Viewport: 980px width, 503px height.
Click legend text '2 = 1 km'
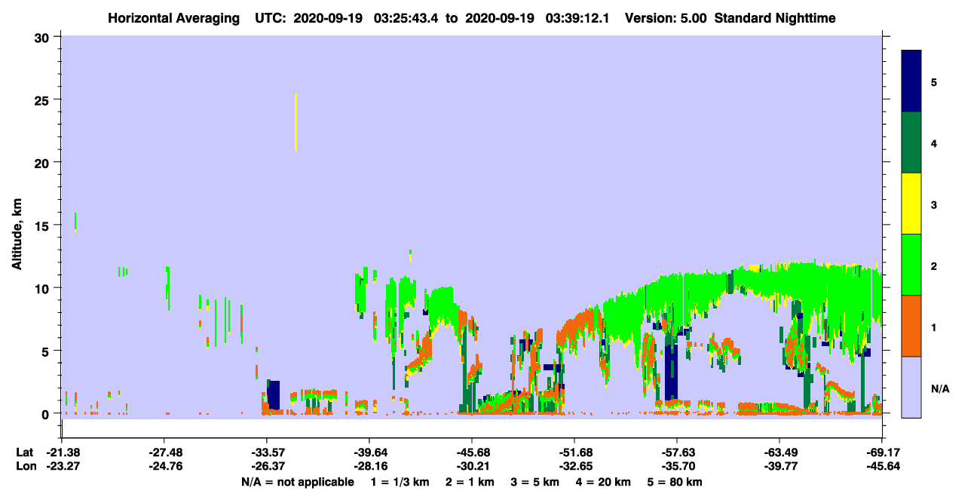(469, 482)
